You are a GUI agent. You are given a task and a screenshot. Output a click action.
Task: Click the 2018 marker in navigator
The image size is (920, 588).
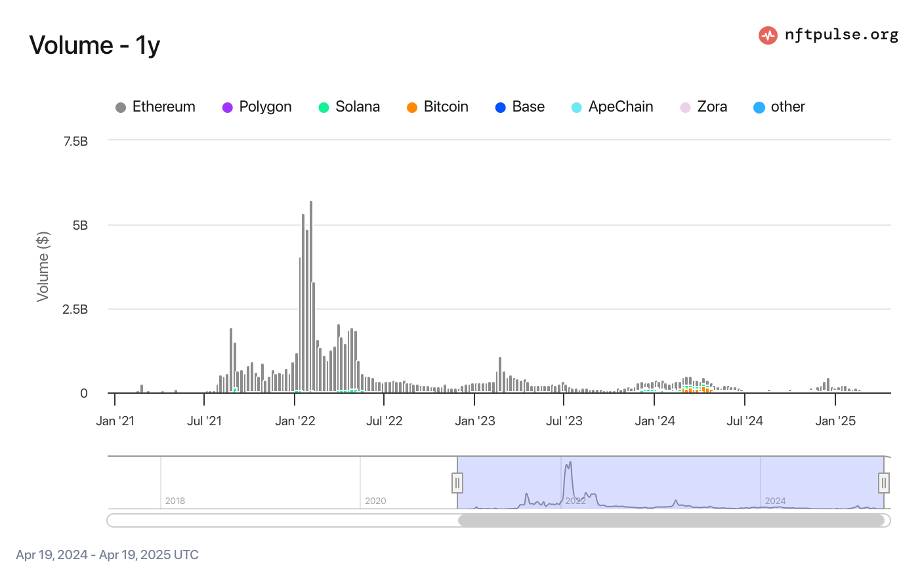pos(175,501)
